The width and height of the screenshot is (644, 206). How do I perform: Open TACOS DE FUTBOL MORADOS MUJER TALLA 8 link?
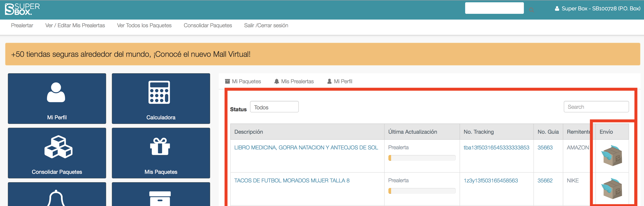coord(292,180)
